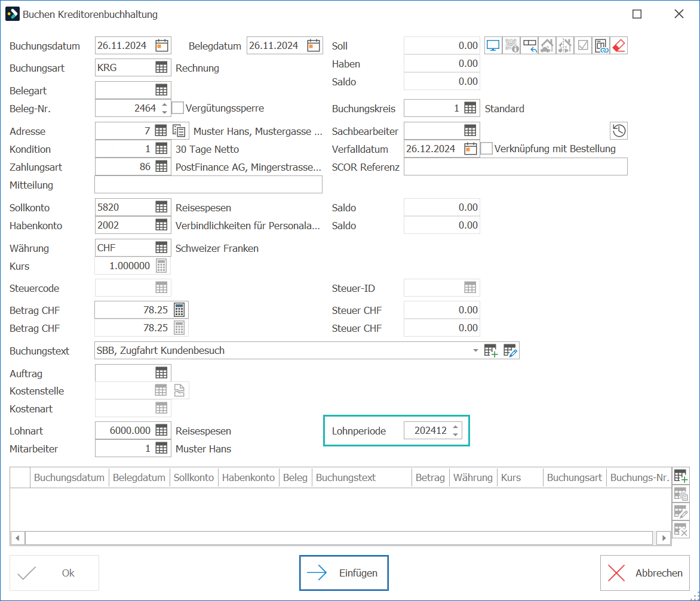Image resolution: width=700 pixels, height=601 pixels.
Task: Add new Buchungstext template icon
Action: [x=490, y=351]
